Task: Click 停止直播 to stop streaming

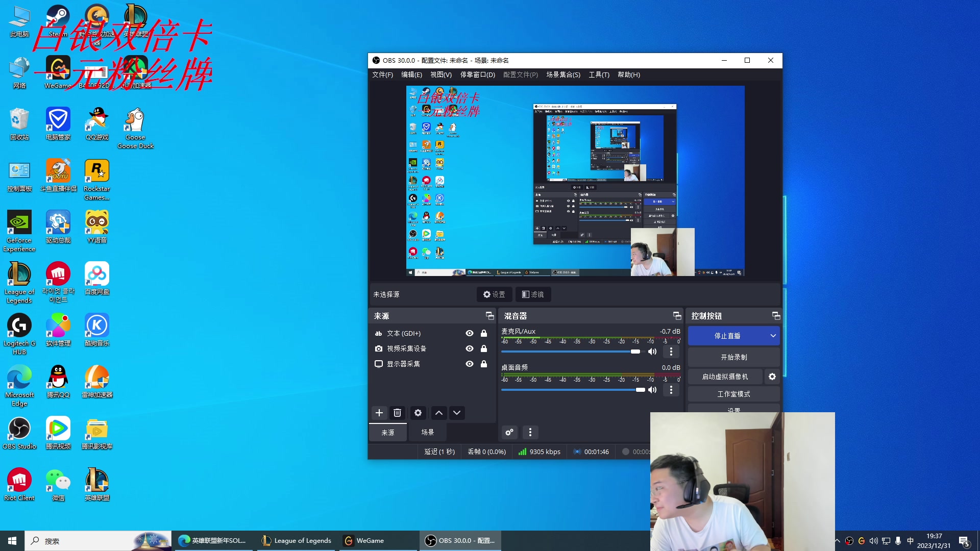Action: coord(727,336)
